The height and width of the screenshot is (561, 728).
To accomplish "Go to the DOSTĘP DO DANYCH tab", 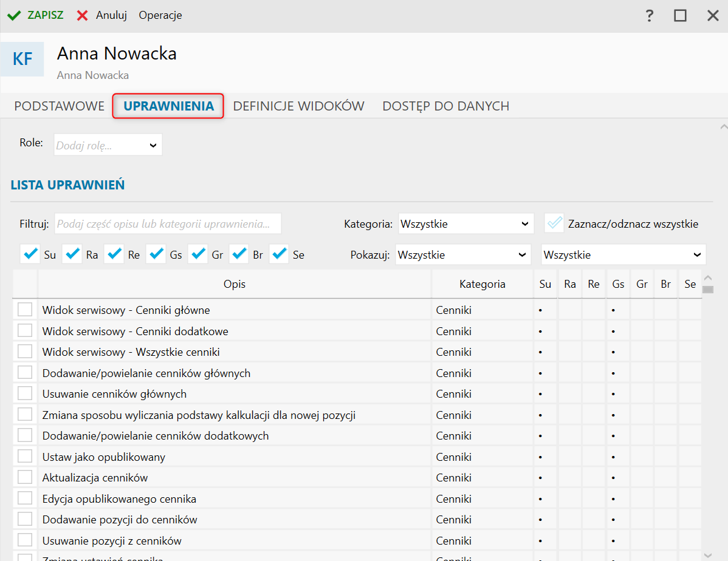I will pos(445,106).
